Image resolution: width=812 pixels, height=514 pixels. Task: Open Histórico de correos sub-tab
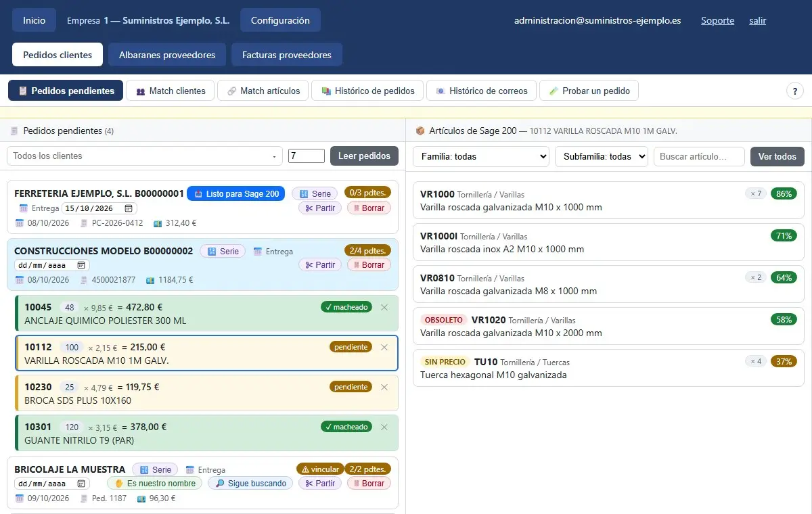481,91
